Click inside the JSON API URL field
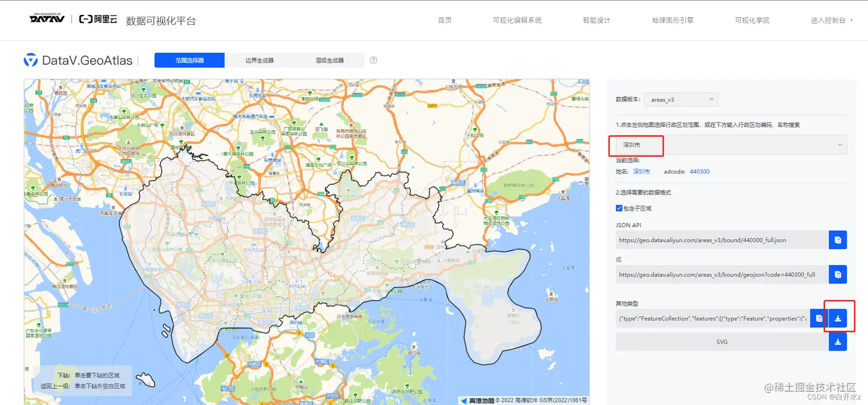 (722, 240)
